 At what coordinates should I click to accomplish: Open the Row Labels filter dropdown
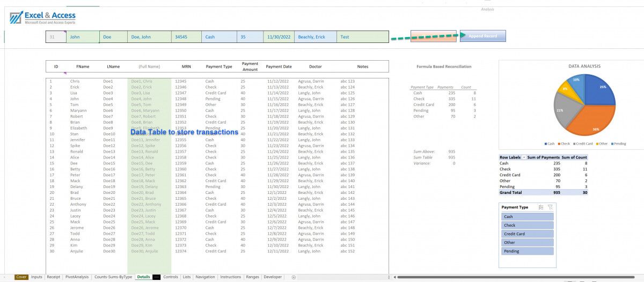point(524,157)
